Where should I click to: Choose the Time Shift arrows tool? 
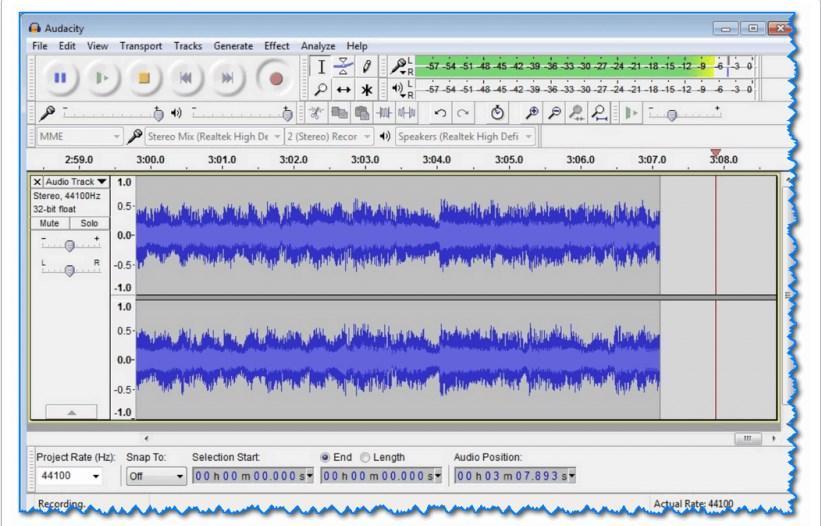pos(343,90)
